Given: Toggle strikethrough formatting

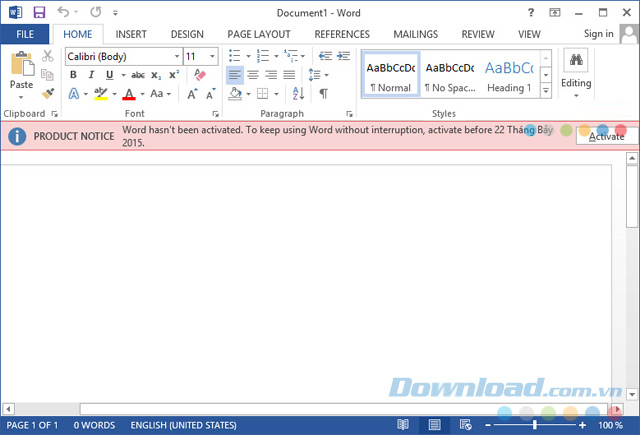Looking at the screenshot, I should (138, 75).
